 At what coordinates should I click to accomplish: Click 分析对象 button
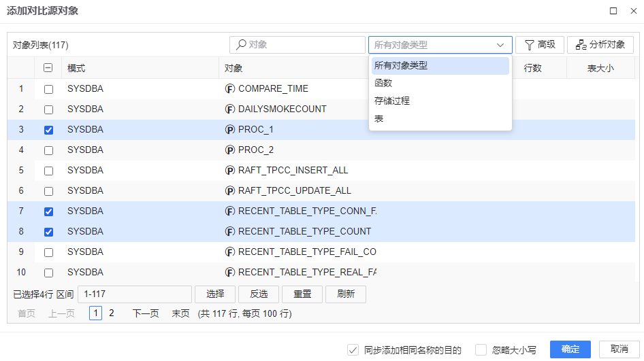coord(600,45)
